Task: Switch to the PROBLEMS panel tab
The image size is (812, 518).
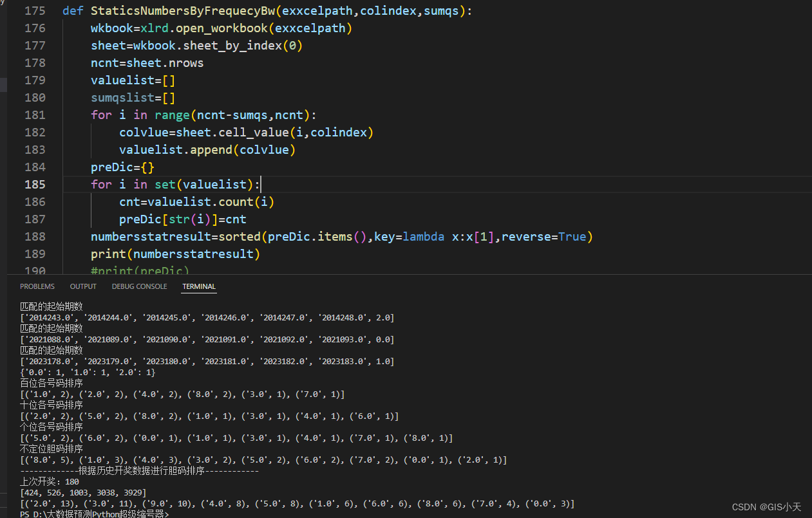Action: (37, 286)
